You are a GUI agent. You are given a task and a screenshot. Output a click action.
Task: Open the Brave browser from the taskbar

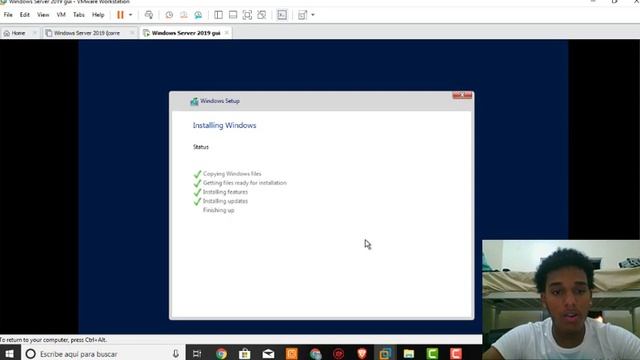point(362,353)
